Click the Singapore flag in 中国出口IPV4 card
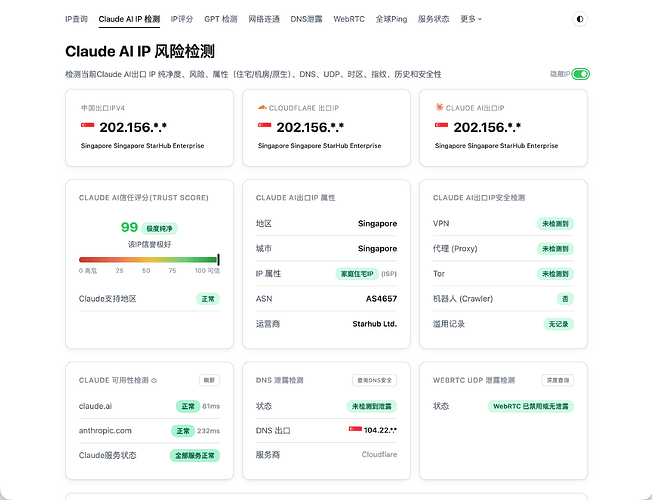 coord(87,125)
